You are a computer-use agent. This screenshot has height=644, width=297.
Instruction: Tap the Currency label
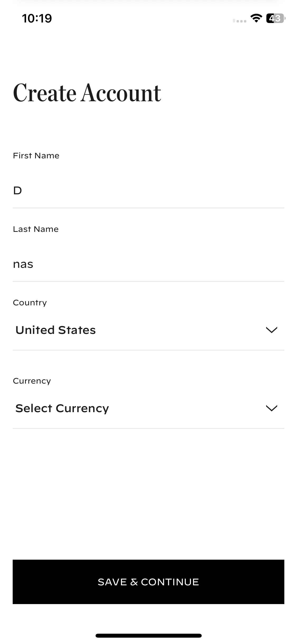pyautogui.click(x=32, y=381)
